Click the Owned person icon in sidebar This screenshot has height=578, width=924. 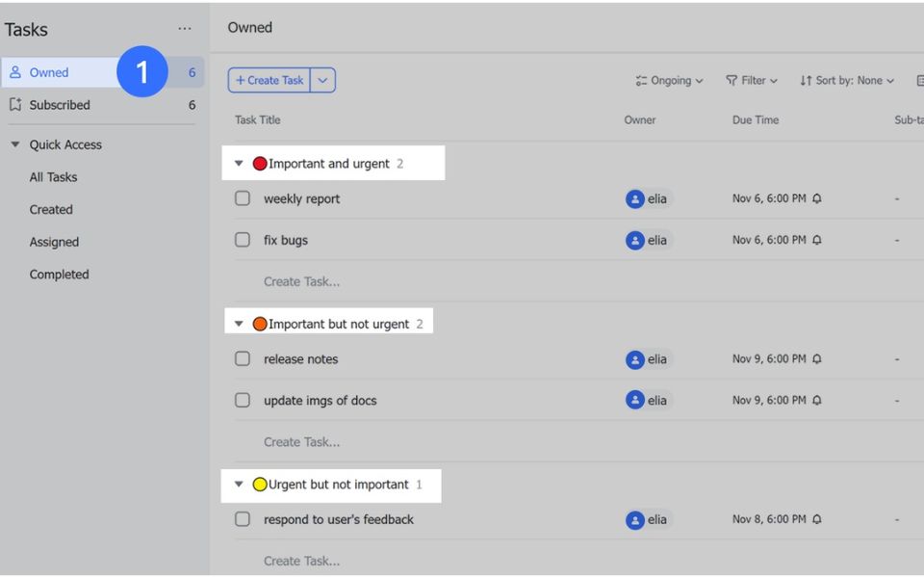(15, 72)
